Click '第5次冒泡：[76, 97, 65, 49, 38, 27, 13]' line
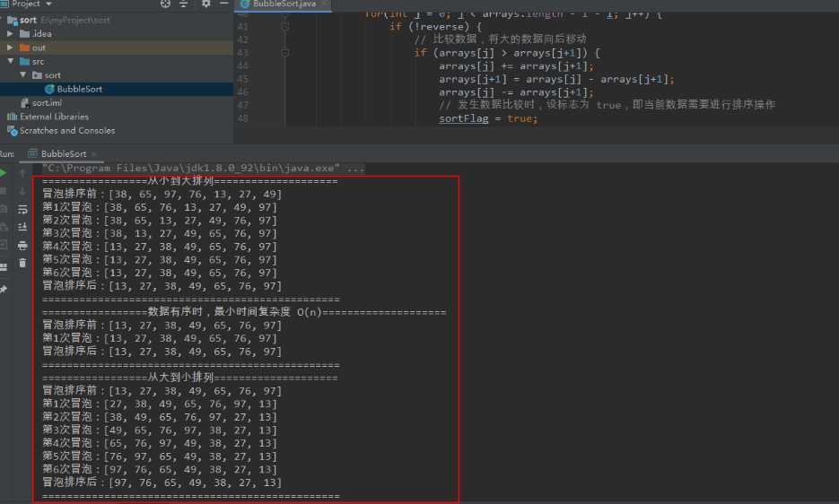The image size is (839, 504). (160, 456)
